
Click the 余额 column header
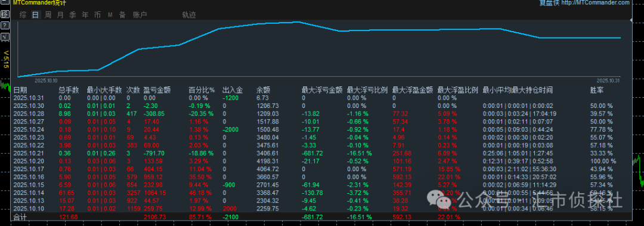pyautogui.click(x=264, y=91)
